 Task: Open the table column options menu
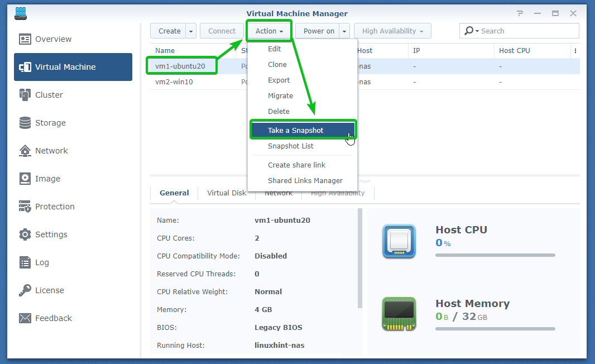click(x=575, y=51)
